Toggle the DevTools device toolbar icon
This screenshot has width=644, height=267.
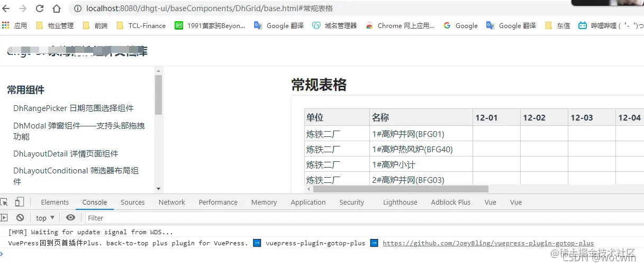19,202
